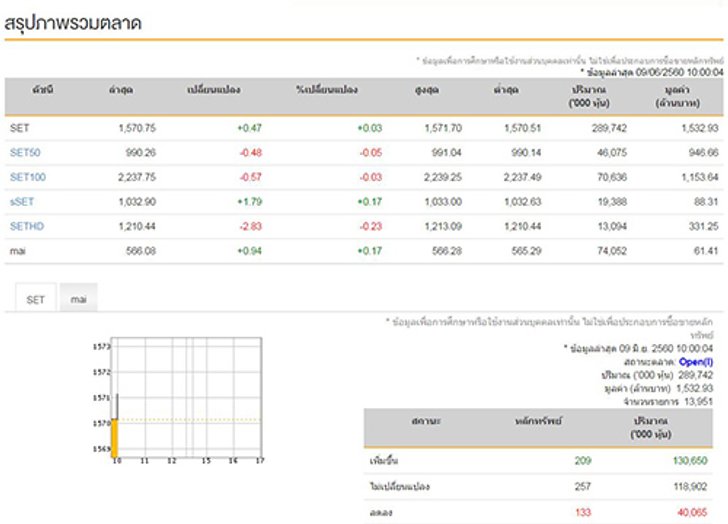Screen dimensions: 728x524
Task: Click the page heading สรุปภาพรวมตลาด
Action: [73, 23]
